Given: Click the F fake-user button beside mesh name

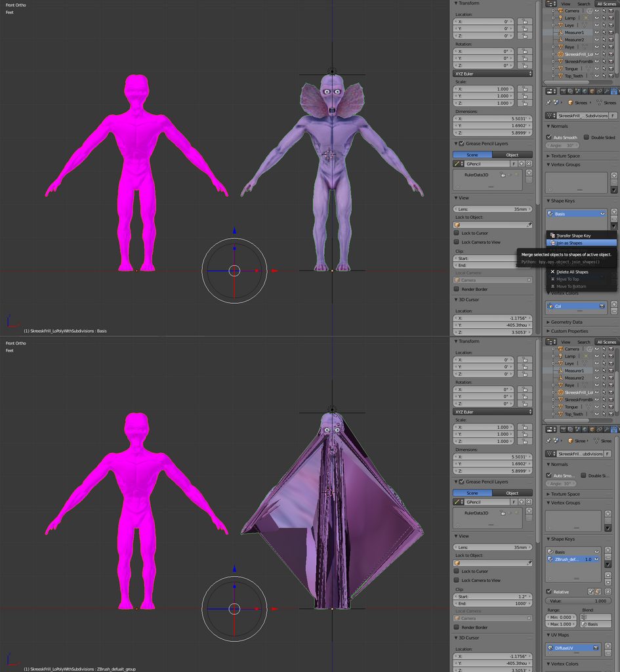Looking at the screenshot, I should click(613, 115).
